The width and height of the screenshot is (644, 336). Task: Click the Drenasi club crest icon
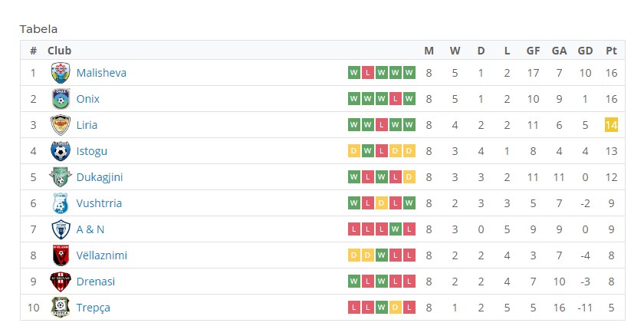[61, 282]
